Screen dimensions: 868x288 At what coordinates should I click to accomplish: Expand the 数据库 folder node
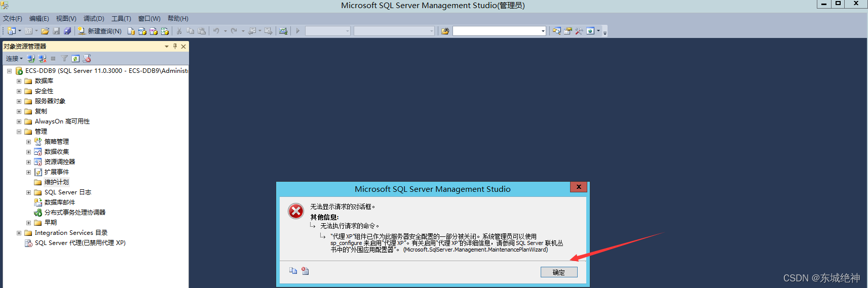tap(19, 81)
